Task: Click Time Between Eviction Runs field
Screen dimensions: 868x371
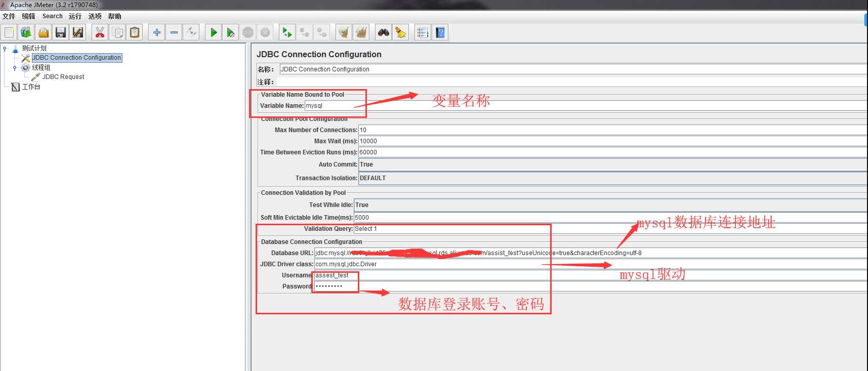Action: pos(612,152)
